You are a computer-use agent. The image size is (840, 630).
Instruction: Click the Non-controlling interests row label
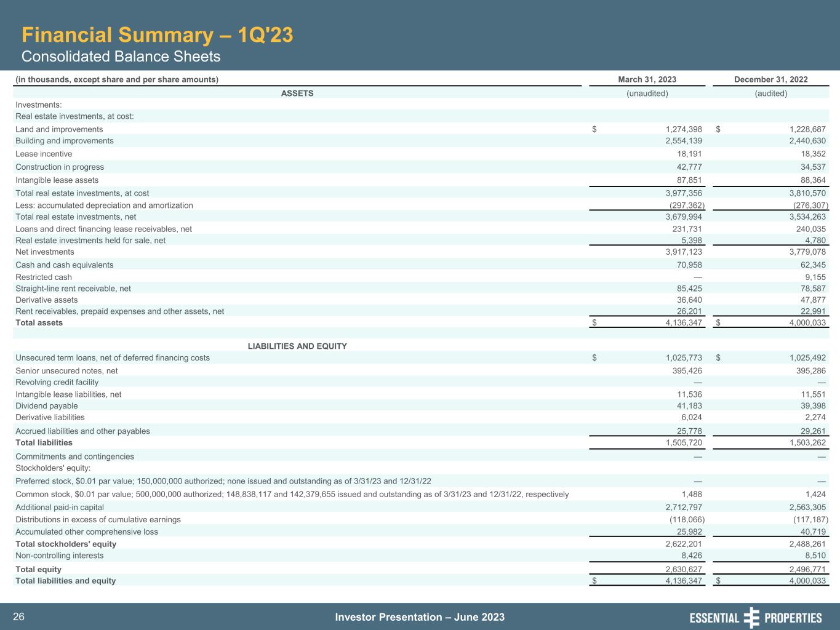point(60,556)
